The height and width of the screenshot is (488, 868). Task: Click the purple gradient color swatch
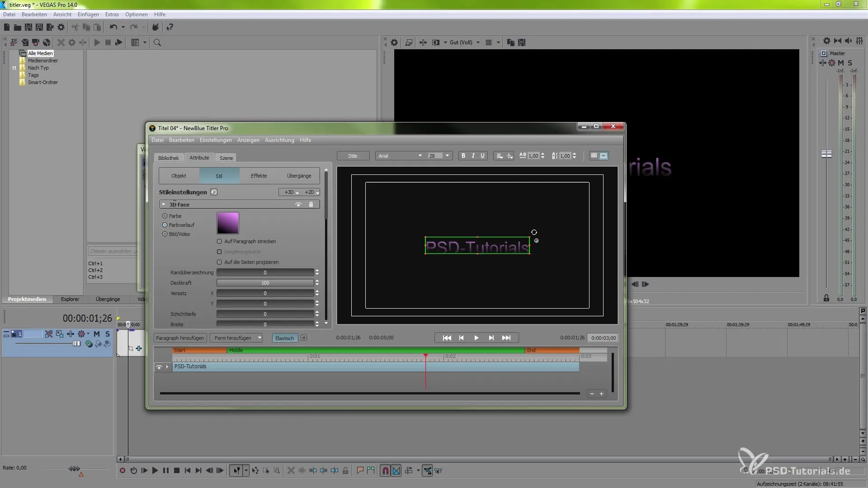[228, 223]
